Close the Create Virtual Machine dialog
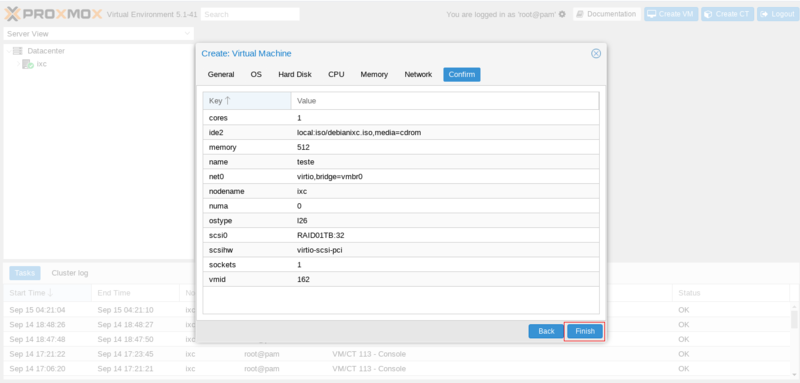Screen dimensions: 800x383 596,54
